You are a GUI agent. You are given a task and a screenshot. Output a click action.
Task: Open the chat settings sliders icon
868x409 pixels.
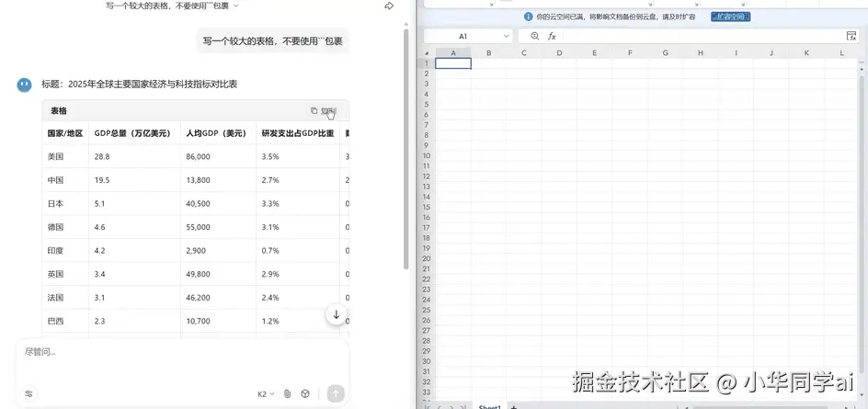pyautogui.click(x=29, y=394)
